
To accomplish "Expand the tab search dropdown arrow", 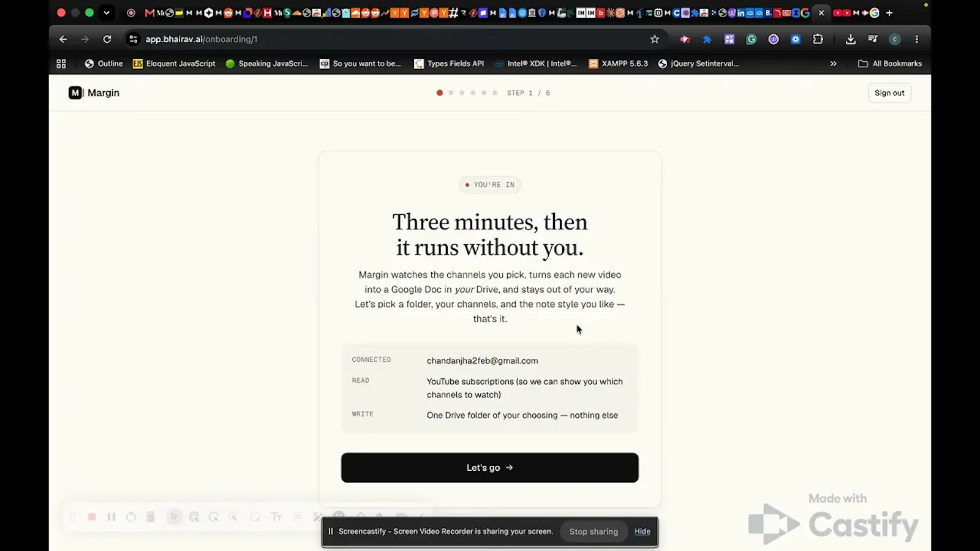I will point(107,13).
